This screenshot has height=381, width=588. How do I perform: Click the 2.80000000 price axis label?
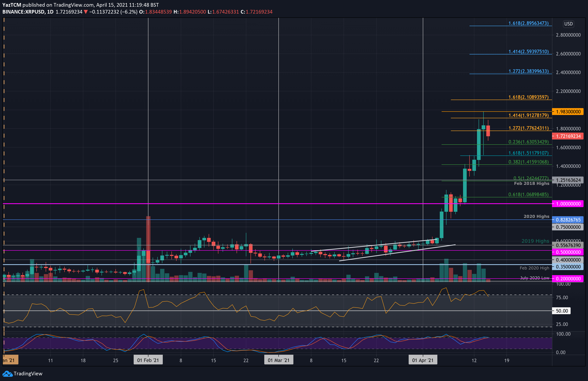click(x=568, y=35)
